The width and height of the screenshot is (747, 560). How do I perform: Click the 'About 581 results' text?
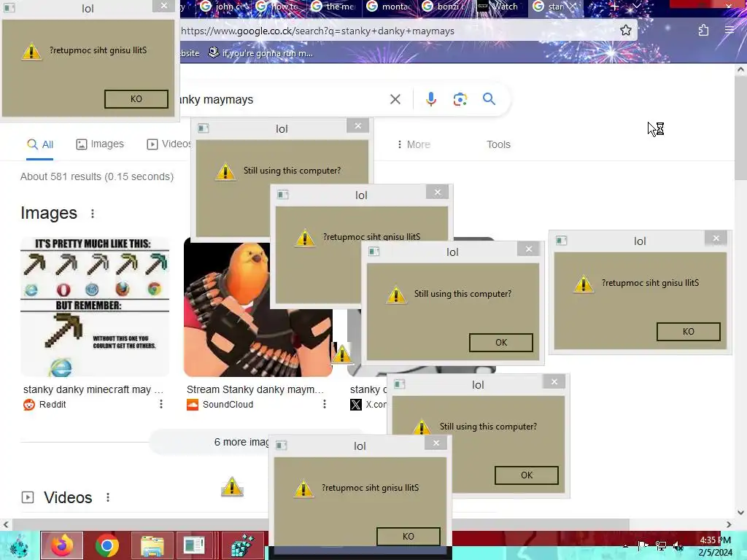coord(97,176)
